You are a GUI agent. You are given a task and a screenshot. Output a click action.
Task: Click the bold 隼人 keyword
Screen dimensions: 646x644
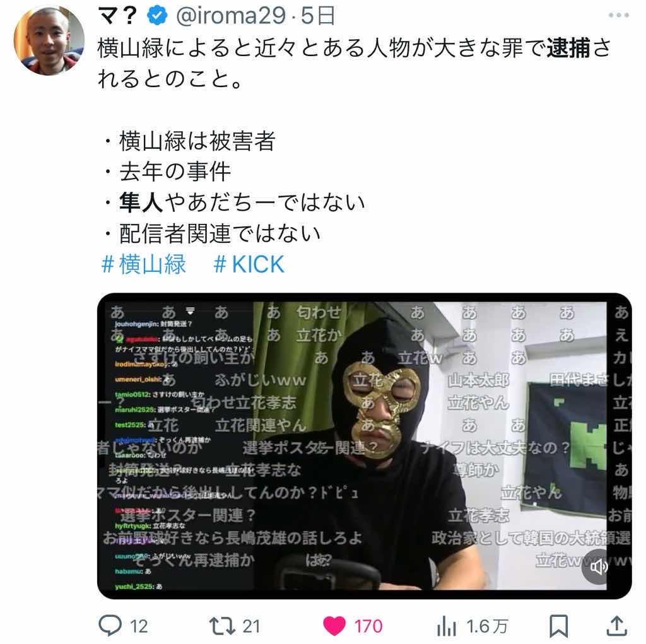click(141, 202)
